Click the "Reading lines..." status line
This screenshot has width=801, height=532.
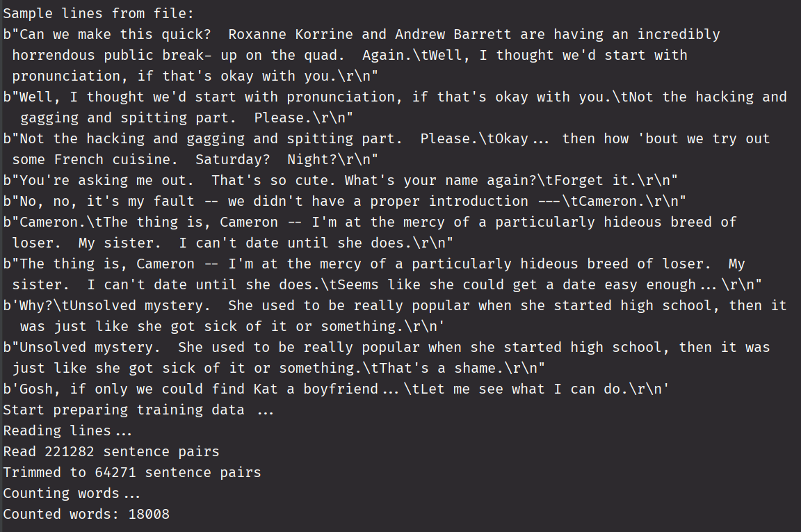click(x=67, y=430)
